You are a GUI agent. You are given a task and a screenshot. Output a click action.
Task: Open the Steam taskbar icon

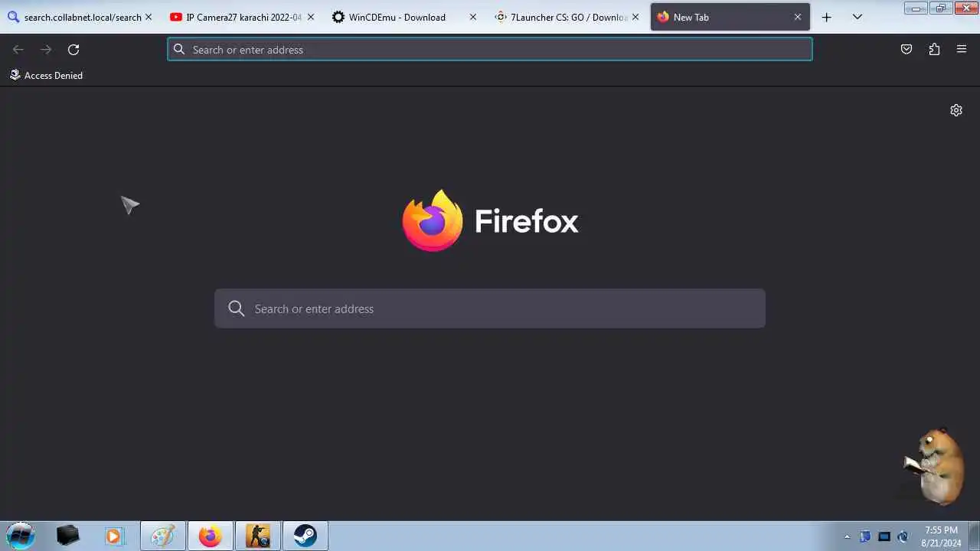[305, 536]
